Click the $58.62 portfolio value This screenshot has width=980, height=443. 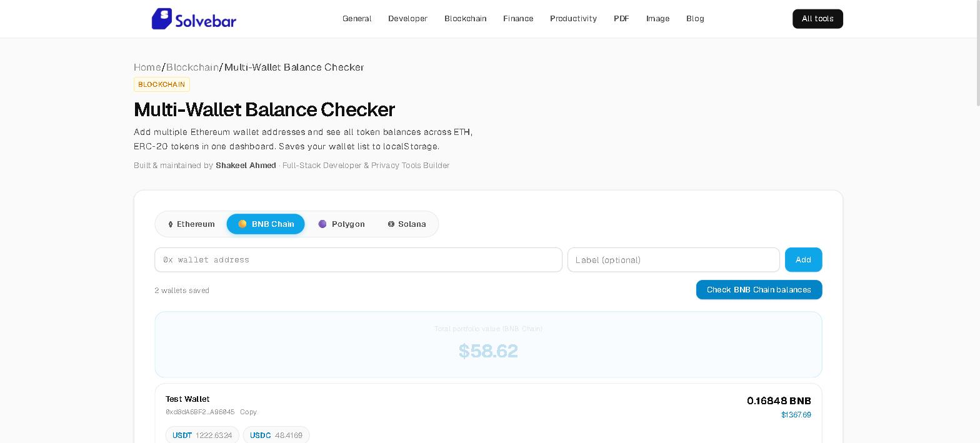pos(488,351)
